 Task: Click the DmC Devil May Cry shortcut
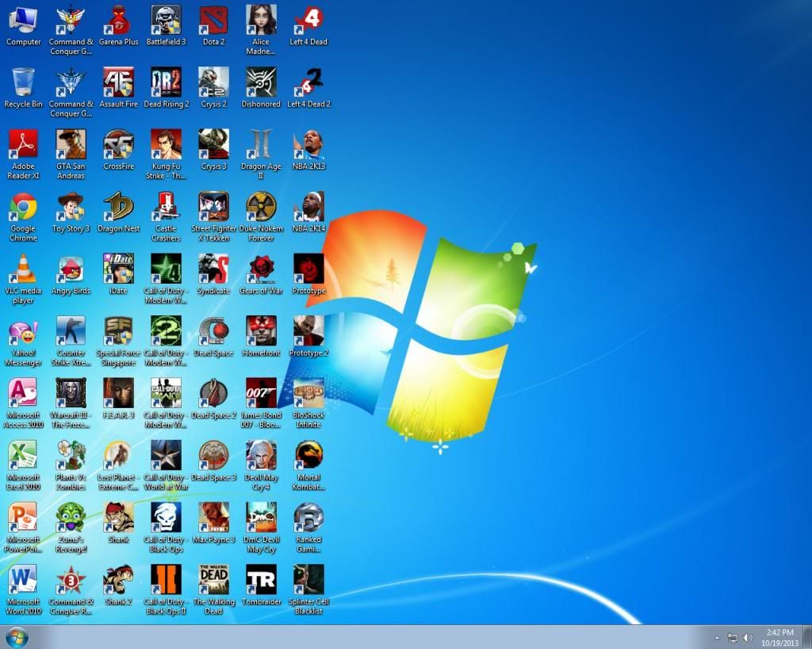pyautogui.click(x=261, y=528)
